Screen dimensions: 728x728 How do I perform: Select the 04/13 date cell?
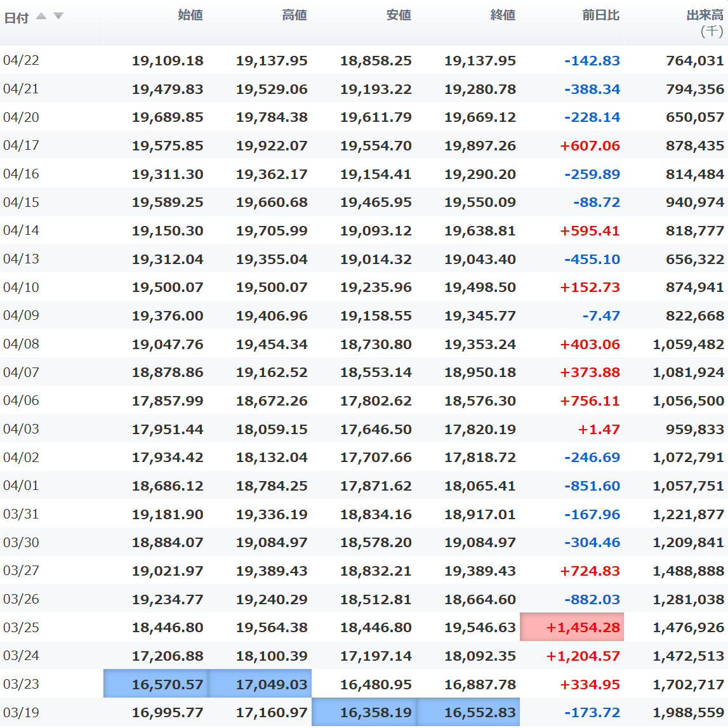pyautogui.click(x=22, y=258)
